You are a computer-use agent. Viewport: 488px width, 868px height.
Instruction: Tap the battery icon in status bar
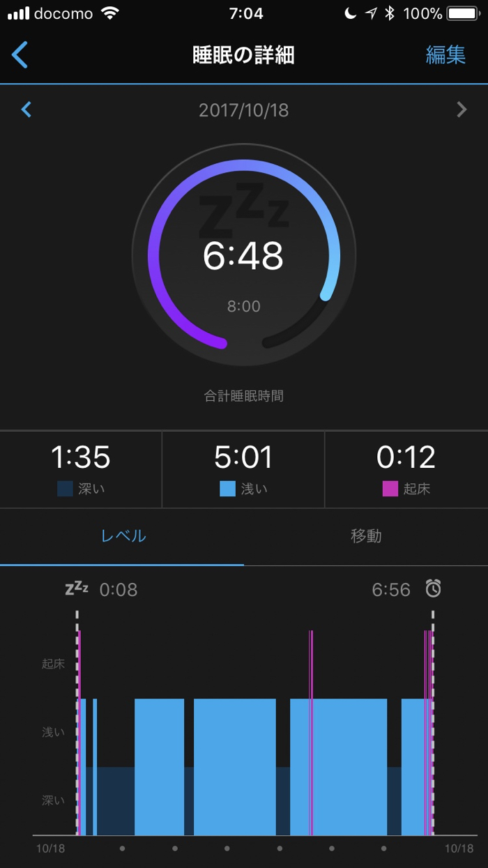coord(462,13)
